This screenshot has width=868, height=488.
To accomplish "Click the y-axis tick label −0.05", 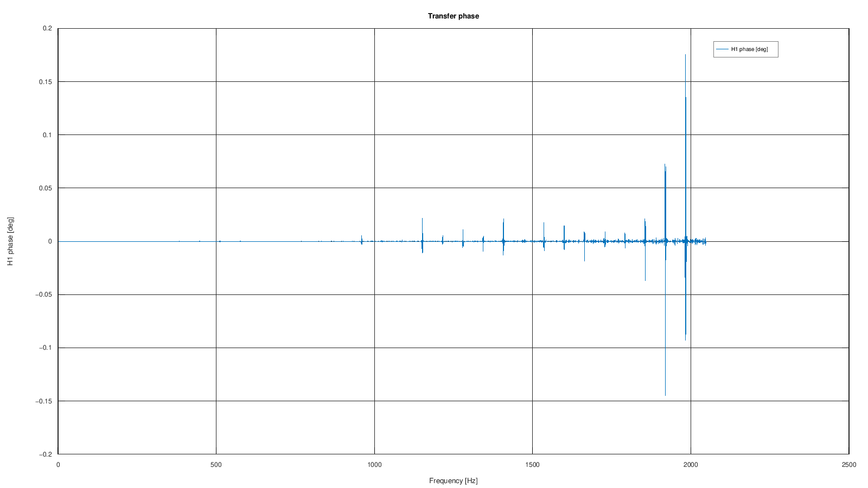I will pos(44,294).
